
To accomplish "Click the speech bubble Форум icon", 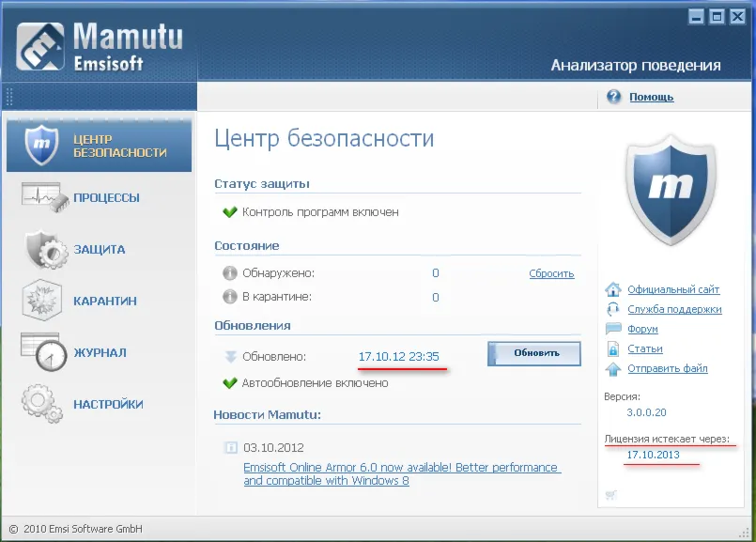I will point(613,329).
